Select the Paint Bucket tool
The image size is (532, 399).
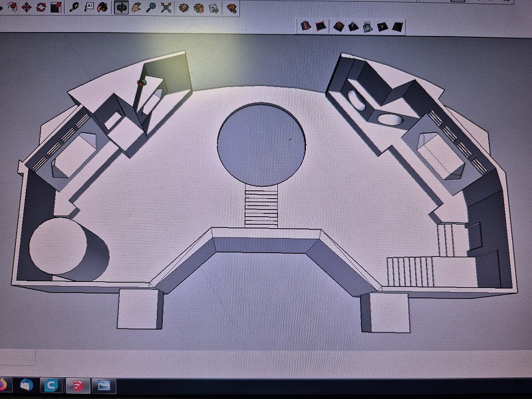[x=103, y=7]
